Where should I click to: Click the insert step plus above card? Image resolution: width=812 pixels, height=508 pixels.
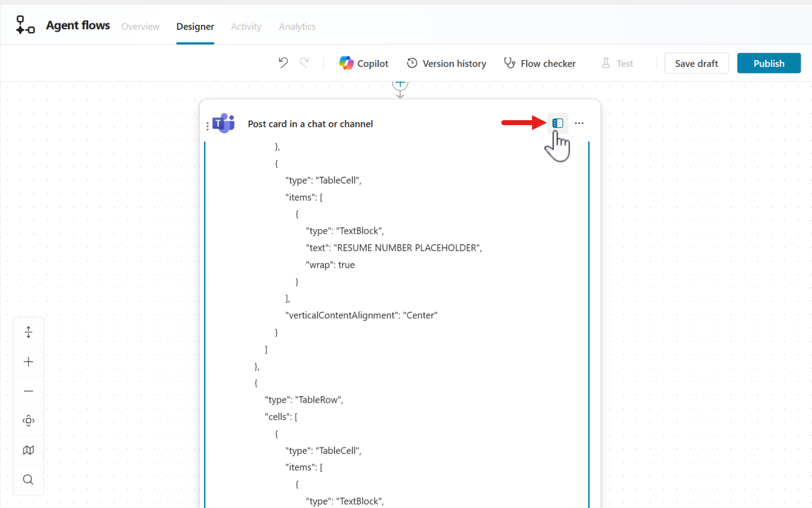400,84
